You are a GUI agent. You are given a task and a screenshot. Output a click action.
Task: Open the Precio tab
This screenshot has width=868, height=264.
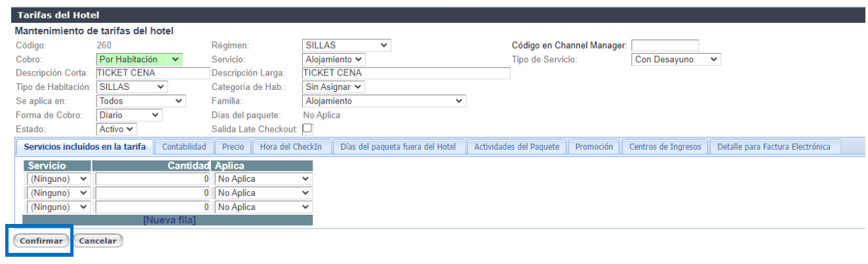click(x=232, y=146)
